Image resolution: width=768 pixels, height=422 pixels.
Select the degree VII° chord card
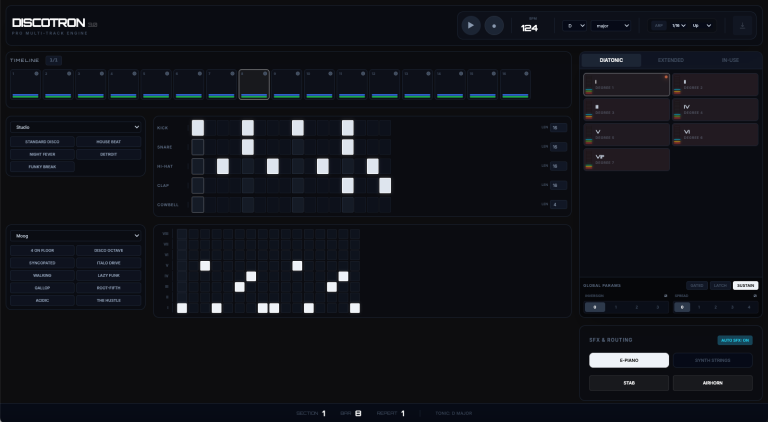[x=626, y=160]
